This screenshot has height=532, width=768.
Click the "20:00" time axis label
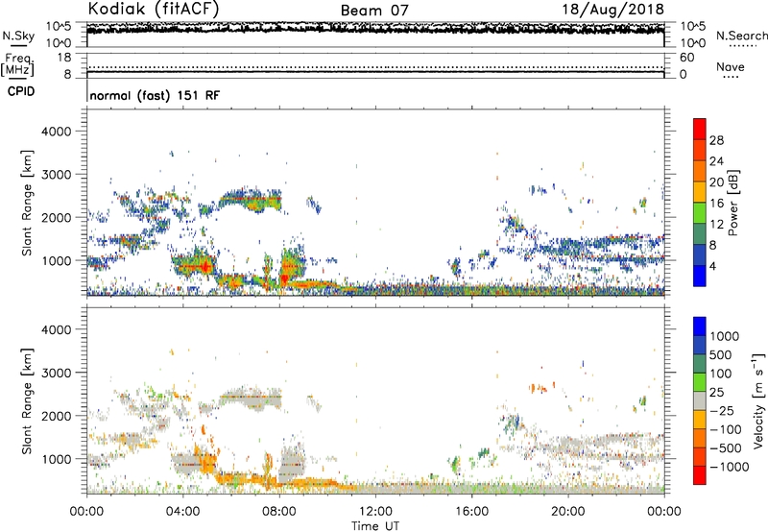(567, 512)
